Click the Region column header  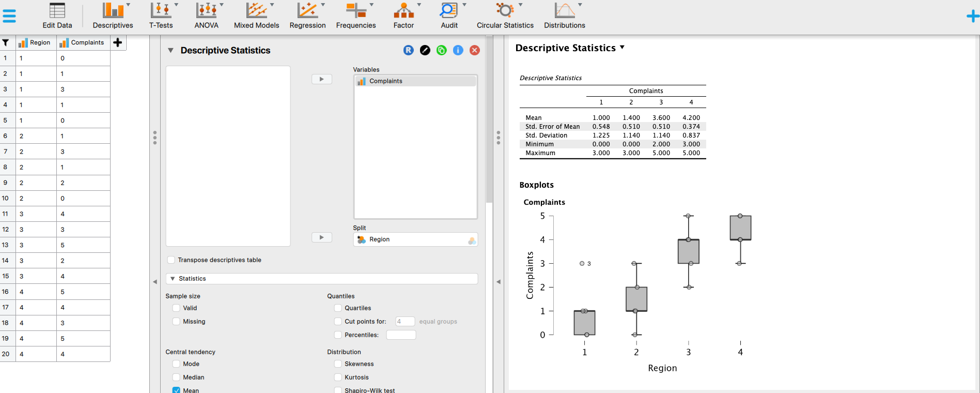point(36,42)
